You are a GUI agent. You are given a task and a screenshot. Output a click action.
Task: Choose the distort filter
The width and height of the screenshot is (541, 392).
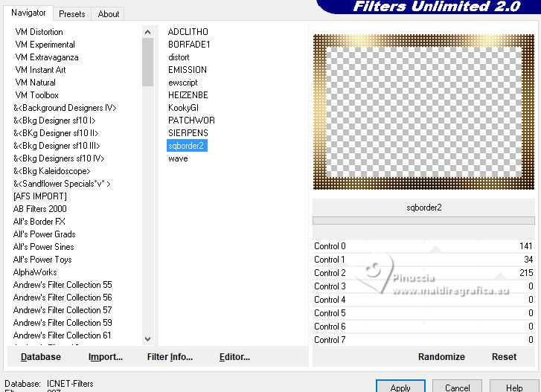tap(179, 57)
